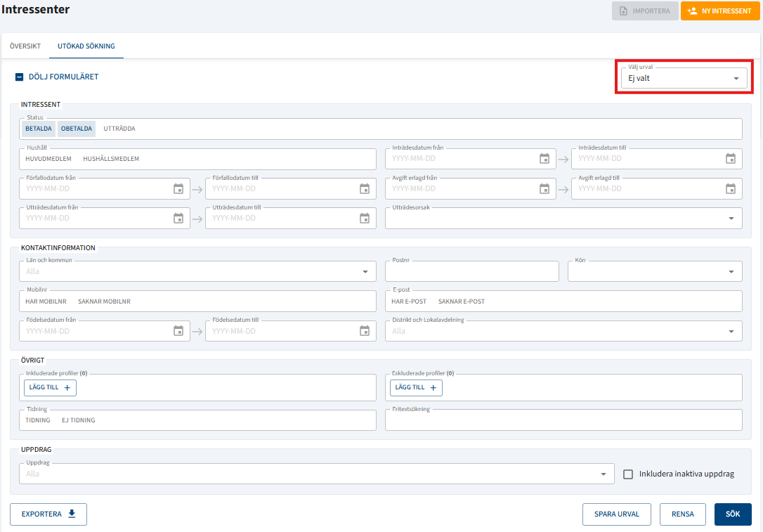Open calendar for Avgift erlagd till
The width and height of the screenshot is (763, 532).
pyautogui.click(x=731, y=189)
